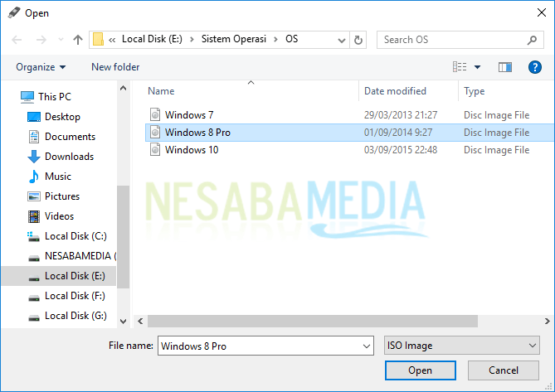Image resolution: width=555 pixels, height=392 pixels.
Task: Open the address bar path dropdown
Action: point(341,39)
